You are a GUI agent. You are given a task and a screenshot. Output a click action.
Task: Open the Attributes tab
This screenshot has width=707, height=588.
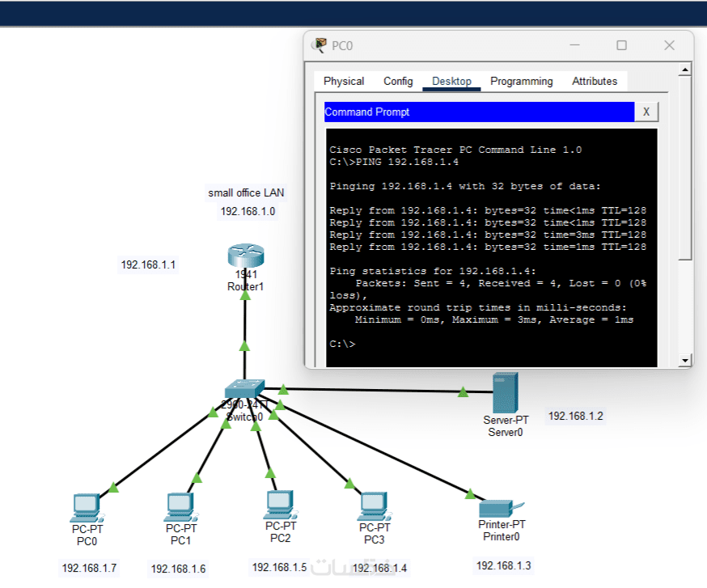(595, 81)
